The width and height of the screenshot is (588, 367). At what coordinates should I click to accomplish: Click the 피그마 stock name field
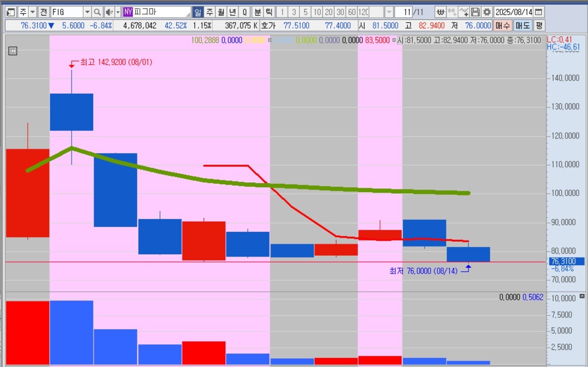click(162, 12)
